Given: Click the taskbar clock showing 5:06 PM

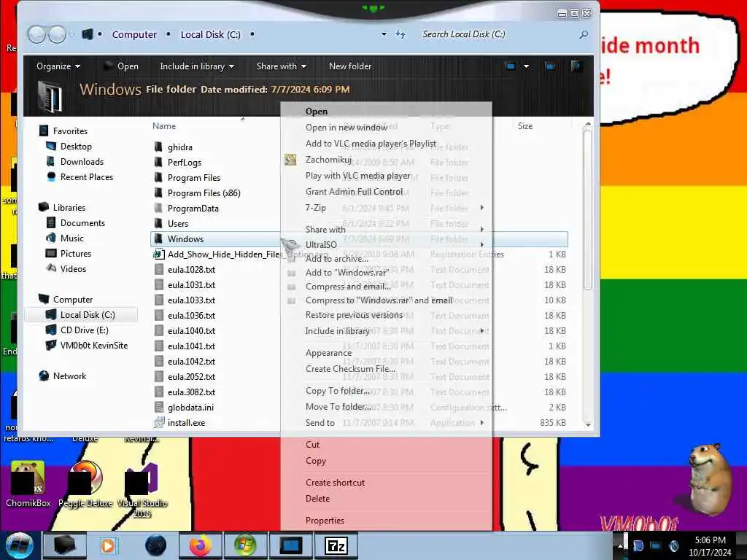Looking at the screenshot, I should pyautogui.click(x=710, y=546).
